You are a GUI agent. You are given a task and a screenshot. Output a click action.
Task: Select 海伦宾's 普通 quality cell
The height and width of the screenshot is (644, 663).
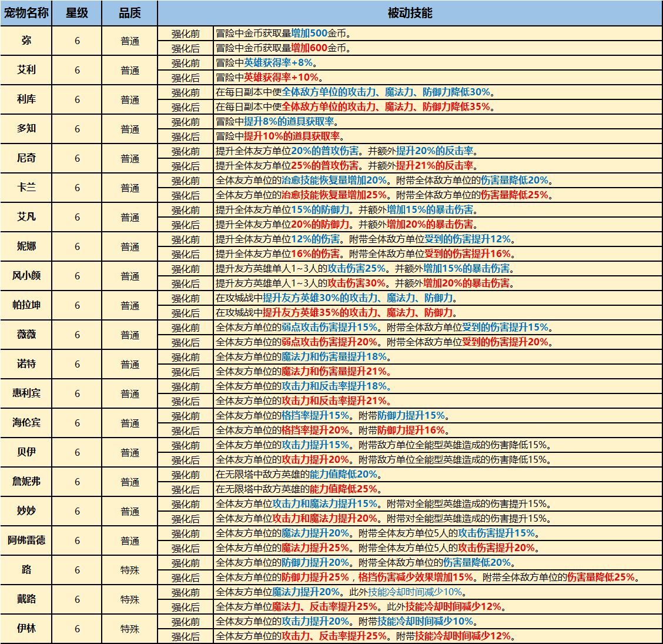coord(130,423)
